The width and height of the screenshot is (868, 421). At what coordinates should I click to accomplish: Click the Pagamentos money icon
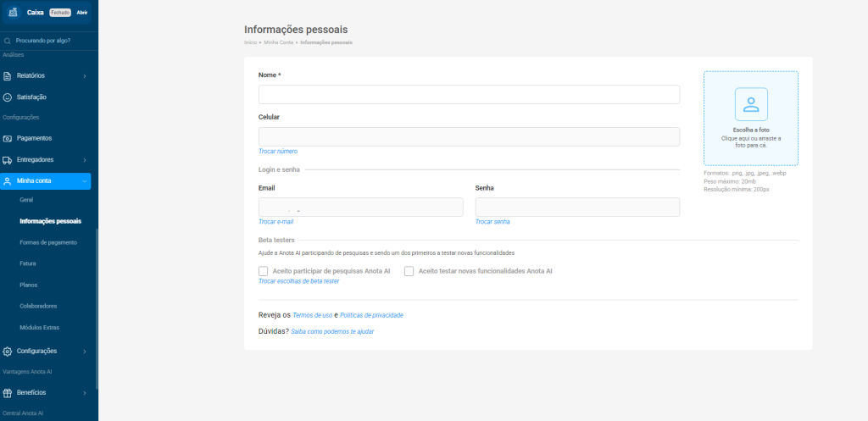point(8,138)
